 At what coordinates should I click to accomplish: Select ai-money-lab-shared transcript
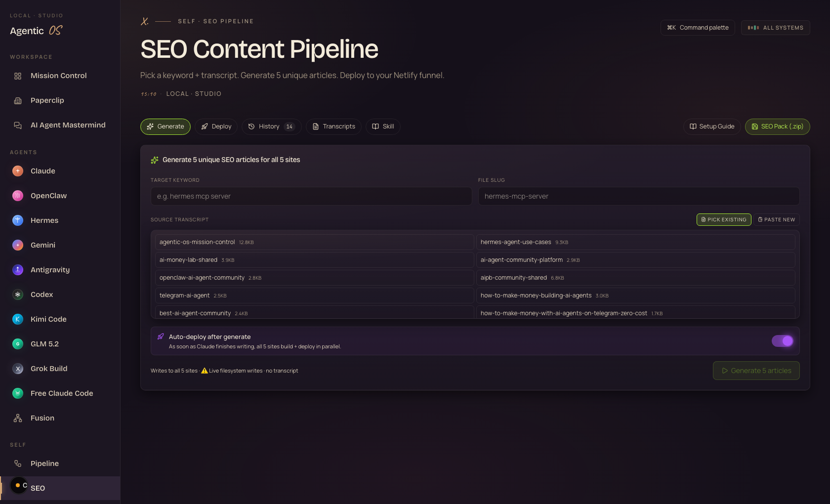(x=314, y=260)
